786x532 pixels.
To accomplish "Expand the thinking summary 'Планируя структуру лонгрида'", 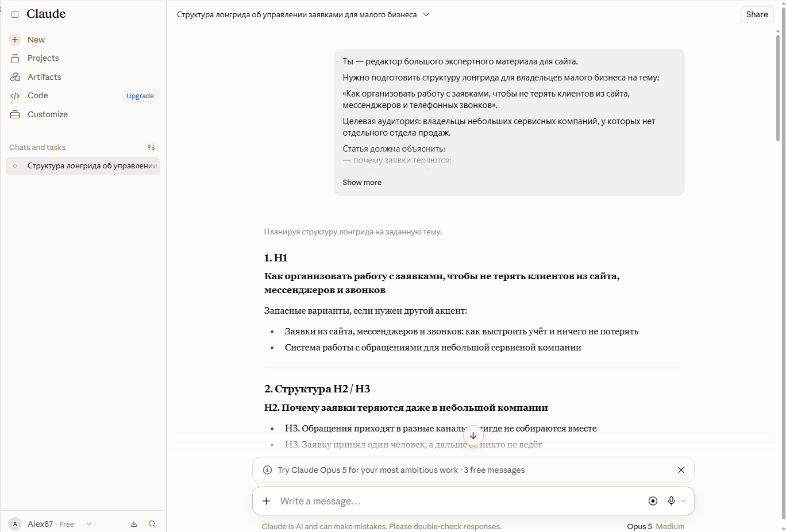I will 353,232.
